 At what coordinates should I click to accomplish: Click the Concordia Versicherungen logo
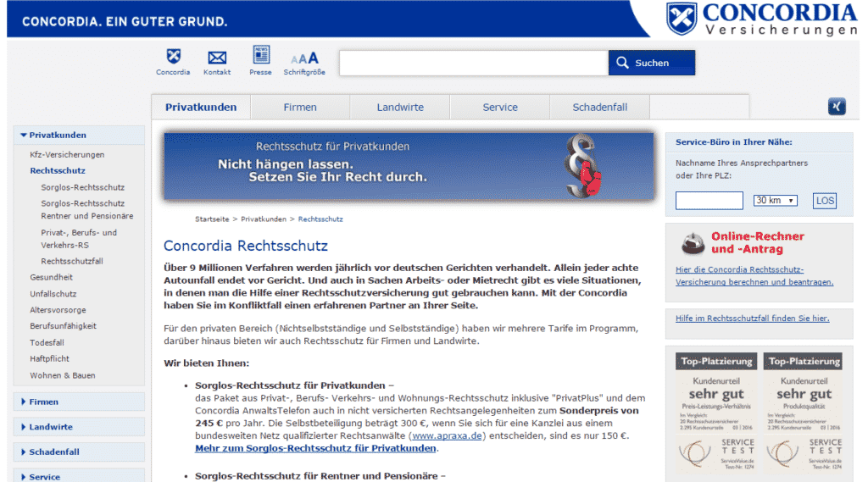762,19
